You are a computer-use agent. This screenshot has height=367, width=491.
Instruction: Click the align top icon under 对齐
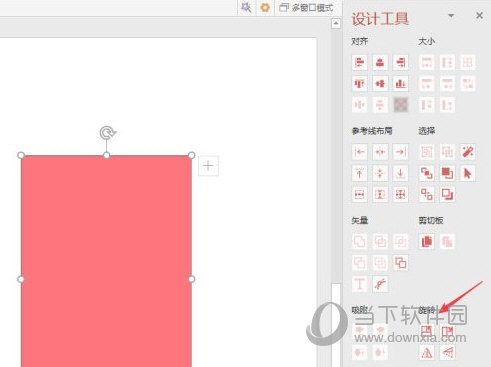pos(359,83)
